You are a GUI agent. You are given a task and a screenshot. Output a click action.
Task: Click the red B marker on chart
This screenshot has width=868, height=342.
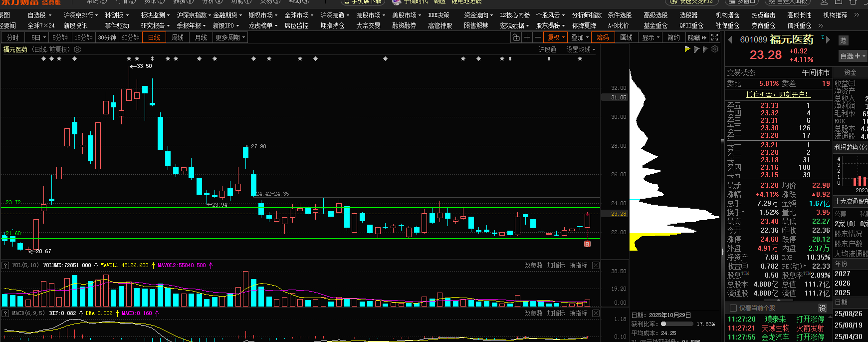pyautogui.click(x=587, y=244)
